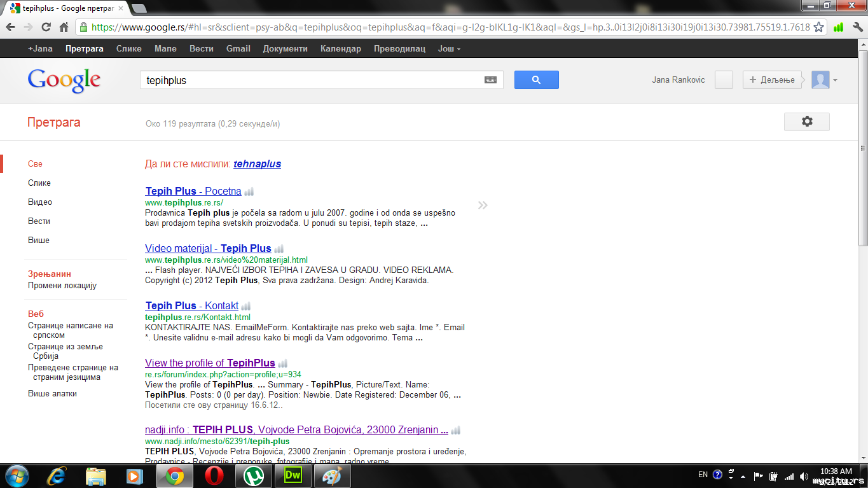This screenshot has width=868, height=488.
Task: Open Преводилац in the Google bar
Action: pyautogui.click(x=400, y=48)
